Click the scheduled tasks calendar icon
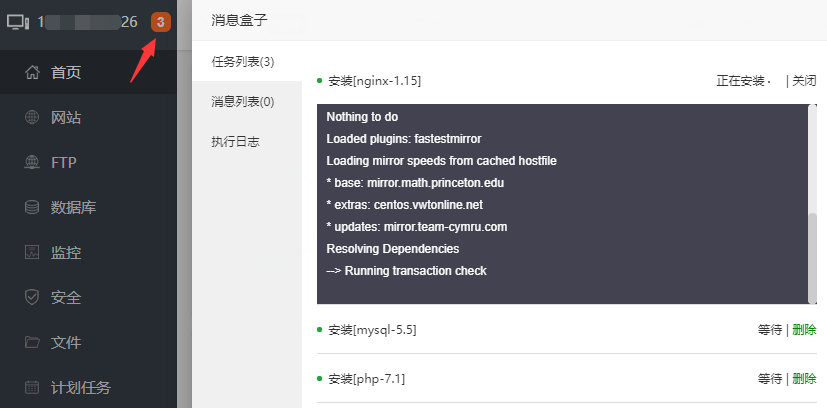827x408 pixels. click(x=32, y=388)
